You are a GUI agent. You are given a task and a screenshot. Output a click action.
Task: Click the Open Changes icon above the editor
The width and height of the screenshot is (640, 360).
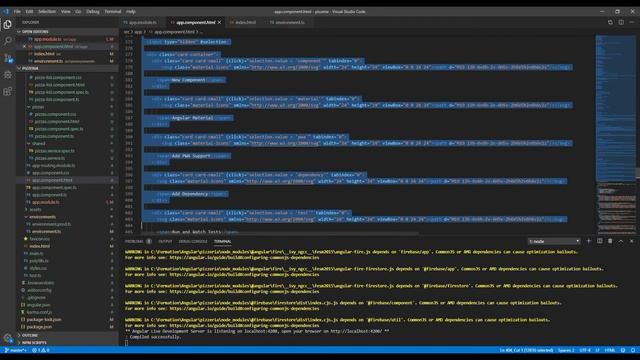(610, 22)
